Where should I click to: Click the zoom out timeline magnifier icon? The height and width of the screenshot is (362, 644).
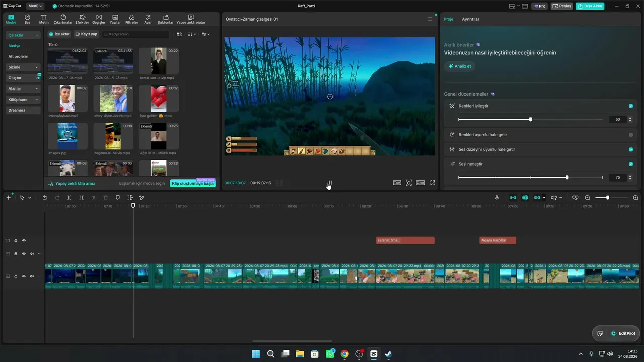click(x=587, y=198)
